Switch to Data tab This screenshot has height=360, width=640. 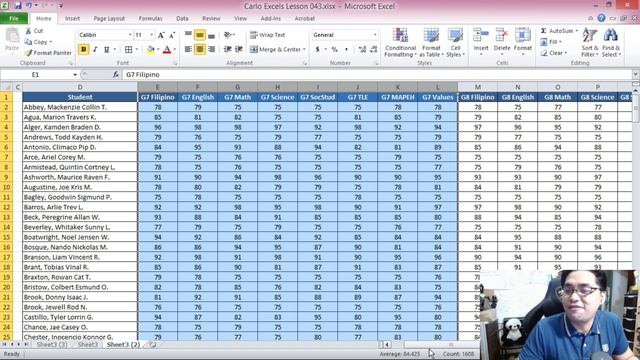[x=182, y=18]
